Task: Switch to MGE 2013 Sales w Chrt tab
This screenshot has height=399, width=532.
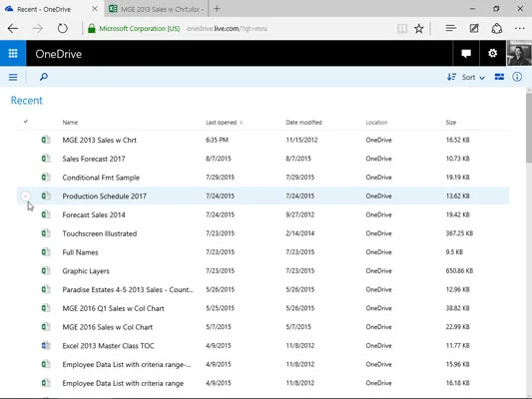Action: (x=157, y=9)
